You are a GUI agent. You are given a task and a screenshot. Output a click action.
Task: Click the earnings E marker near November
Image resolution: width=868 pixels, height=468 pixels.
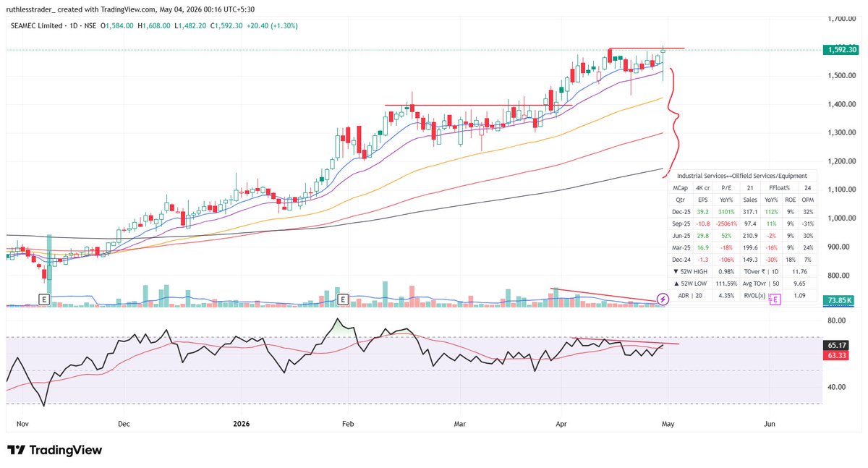point(45,298)
